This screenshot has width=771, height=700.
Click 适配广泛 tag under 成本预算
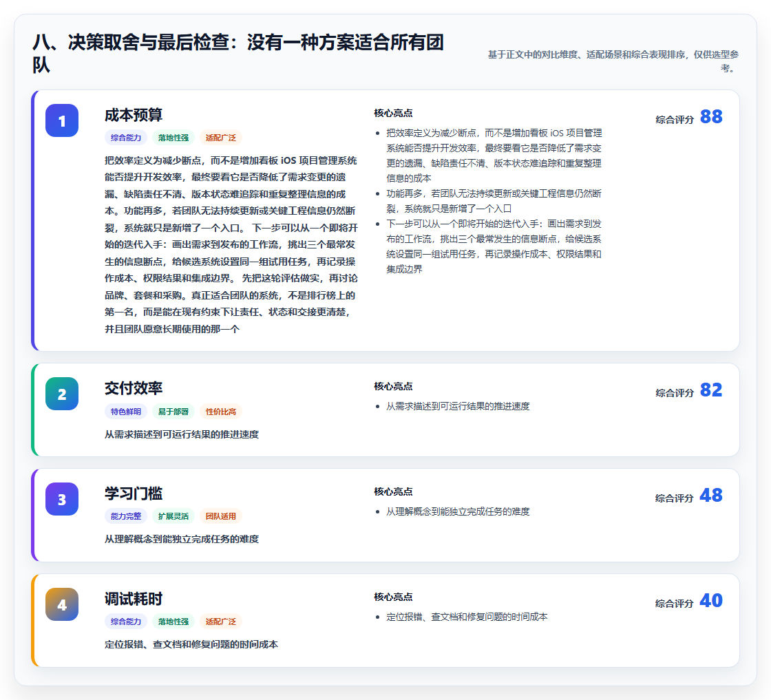221,138
